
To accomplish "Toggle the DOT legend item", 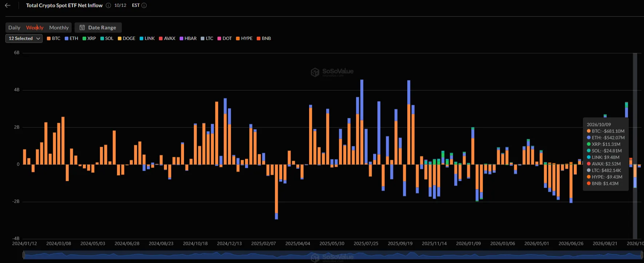I will coord(225,39).
